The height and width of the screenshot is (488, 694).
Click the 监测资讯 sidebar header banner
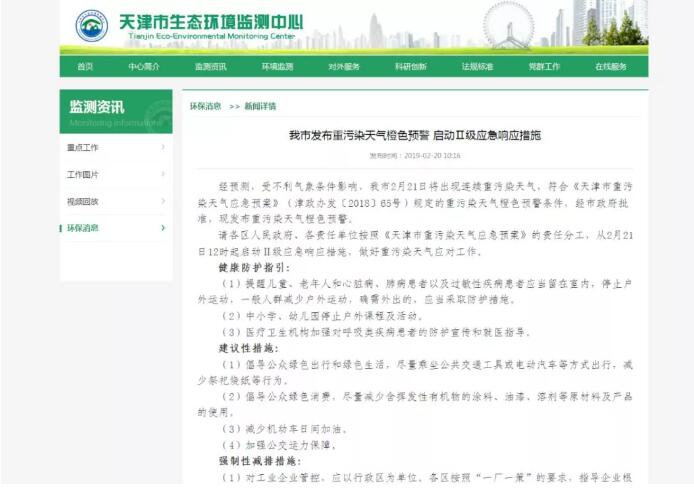pos(115,111)
